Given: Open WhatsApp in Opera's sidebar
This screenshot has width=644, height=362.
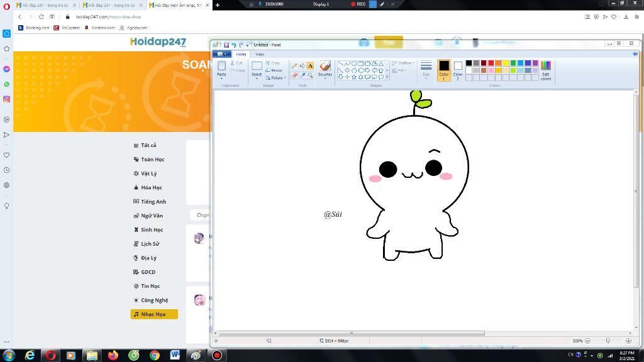Looking at the screenshot, I should 6,84.
